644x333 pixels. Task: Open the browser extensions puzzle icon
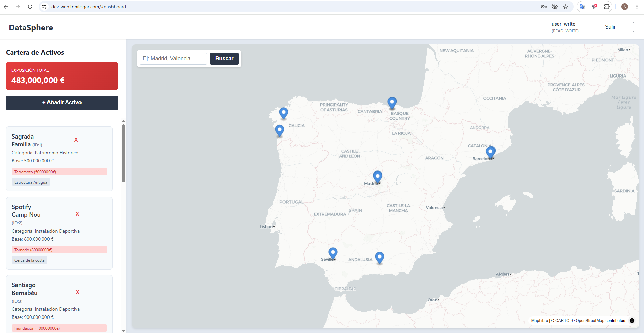(x=607, y=7)
